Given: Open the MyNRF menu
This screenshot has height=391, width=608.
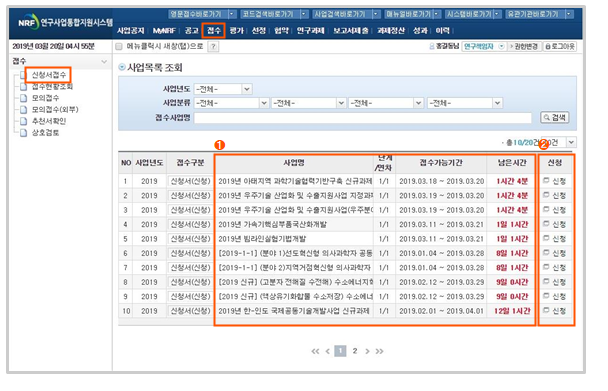Looking at the screenshot, I should [x=164, y=31].
